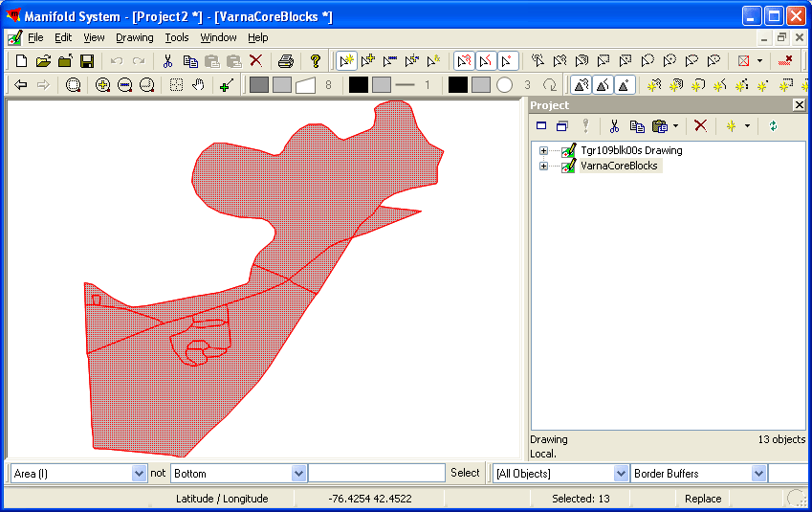Image resolution: width=812 pixels, height=512 pixels.
Task: Select VarnaCoreBlocks in the Project pane
Action: tap(619, 166)
